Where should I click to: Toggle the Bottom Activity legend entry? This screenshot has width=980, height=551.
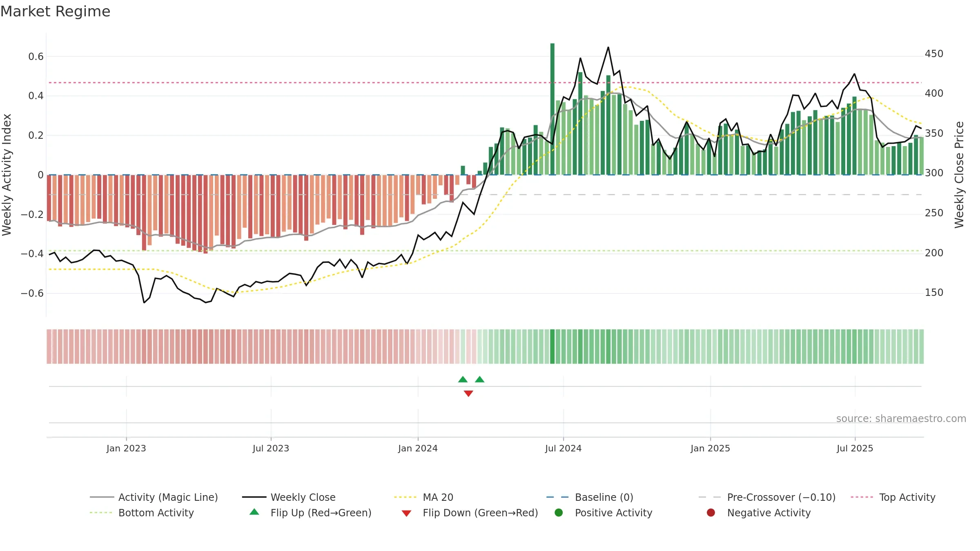coord(142,513)
